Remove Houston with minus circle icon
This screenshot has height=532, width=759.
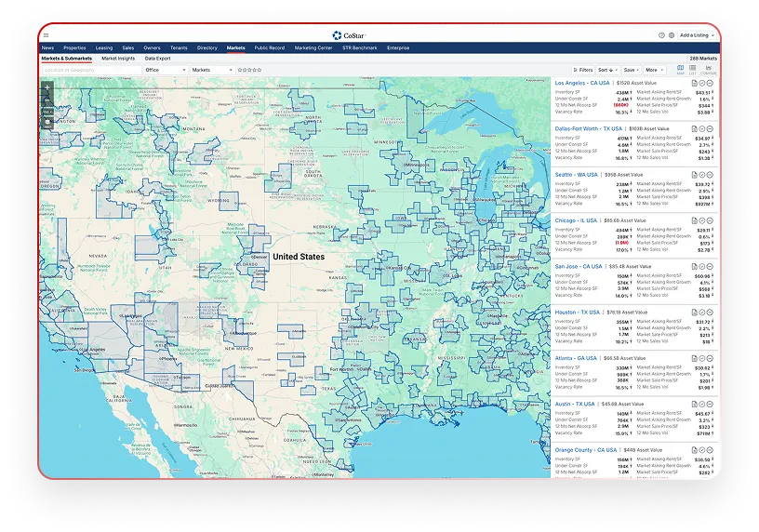coord(710,313)
